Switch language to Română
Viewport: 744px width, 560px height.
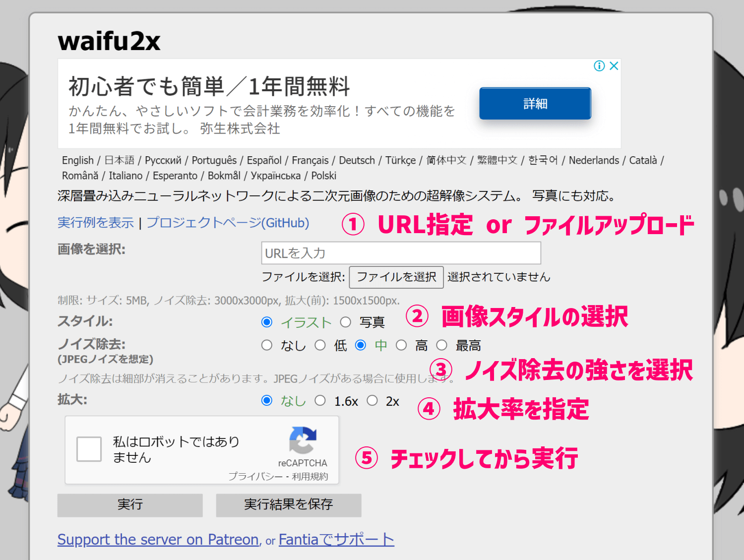click(80, 176)
